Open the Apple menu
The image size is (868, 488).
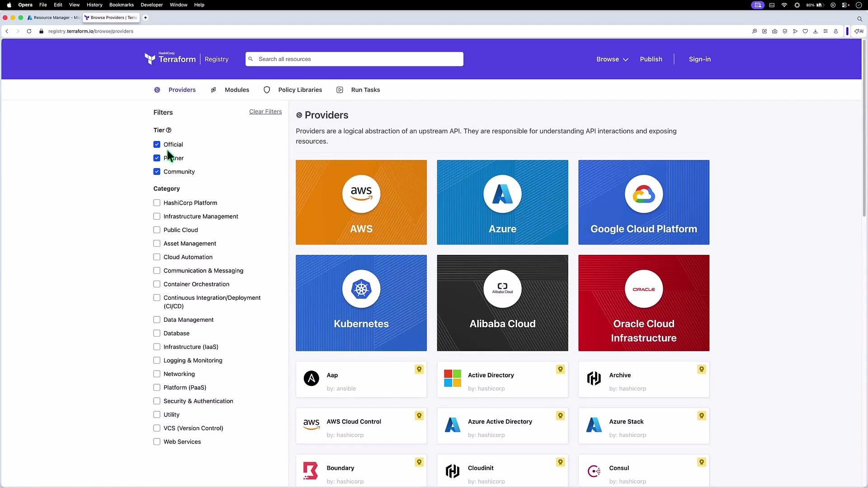(x=9, y=5)
